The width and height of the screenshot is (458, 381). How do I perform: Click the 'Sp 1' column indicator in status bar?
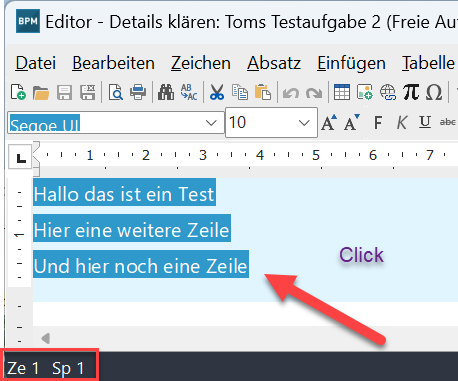tap(68, 368)
